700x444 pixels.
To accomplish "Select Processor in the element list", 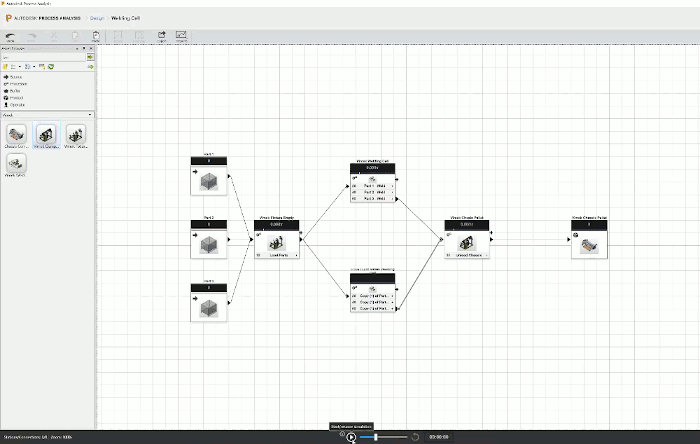I will 17,83.
